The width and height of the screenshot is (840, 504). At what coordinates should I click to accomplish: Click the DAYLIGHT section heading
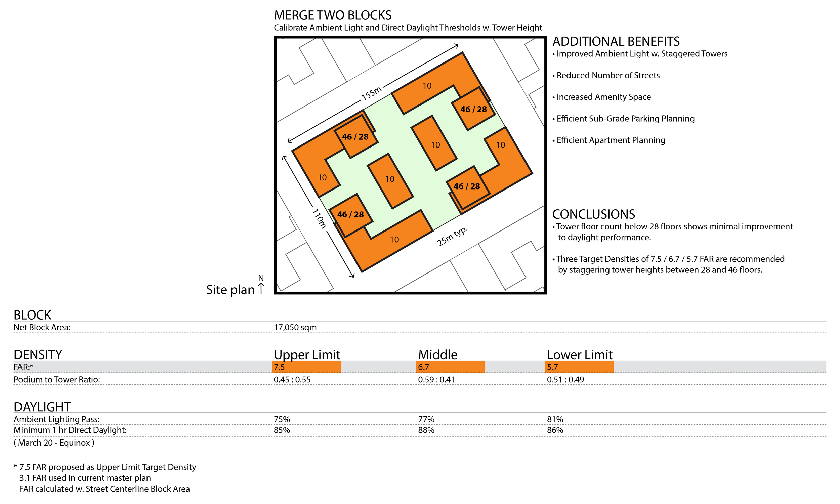pos(42,407)
